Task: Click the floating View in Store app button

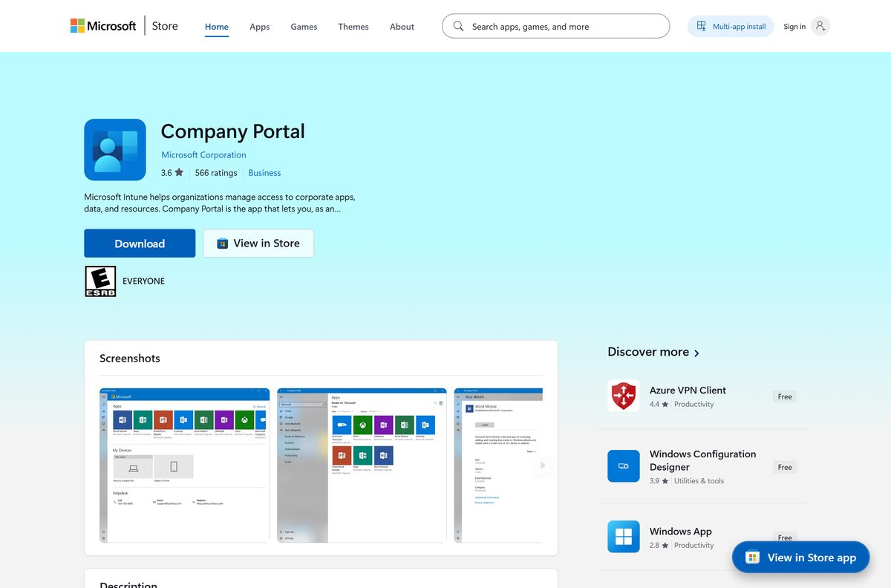Action: 800,557
